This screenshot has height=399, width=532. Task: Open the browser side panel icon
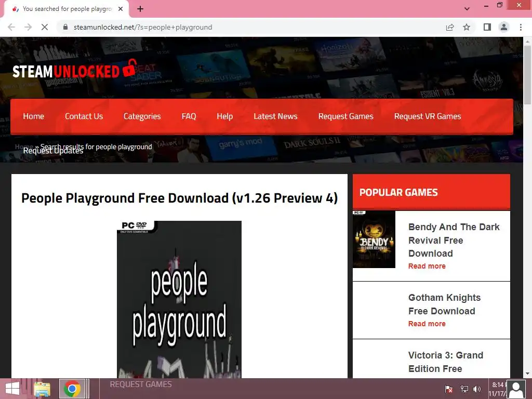pyautogui.click(x=487, y=27)
